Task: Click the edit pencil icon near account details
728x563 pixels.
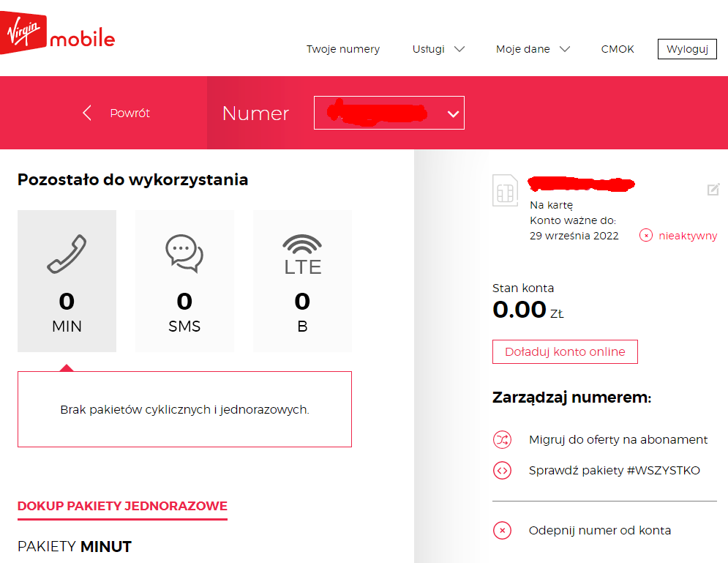Action: 713,190
